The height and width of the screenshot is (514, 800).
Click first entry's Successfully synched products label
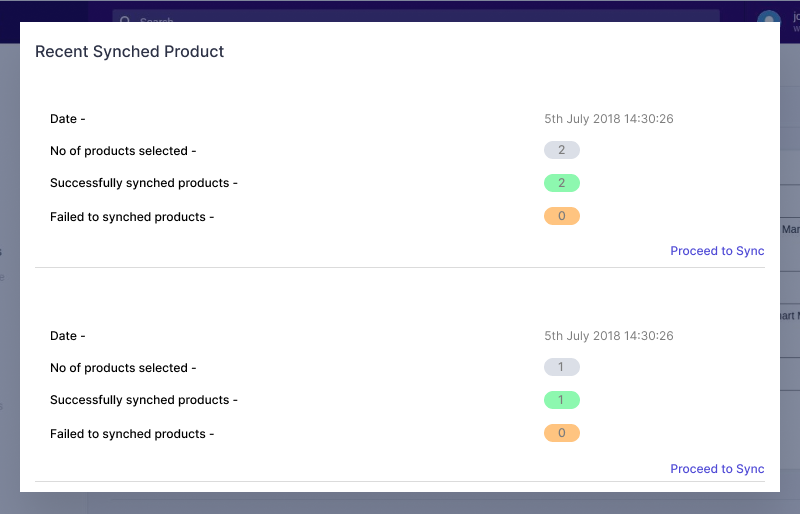point(144,183)
